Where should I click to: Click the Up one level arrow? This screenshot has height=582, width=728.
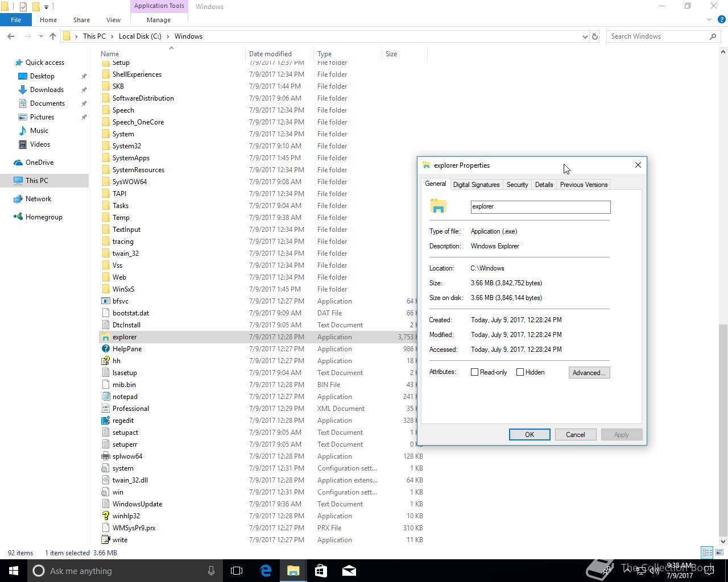[x=53, y=36]
